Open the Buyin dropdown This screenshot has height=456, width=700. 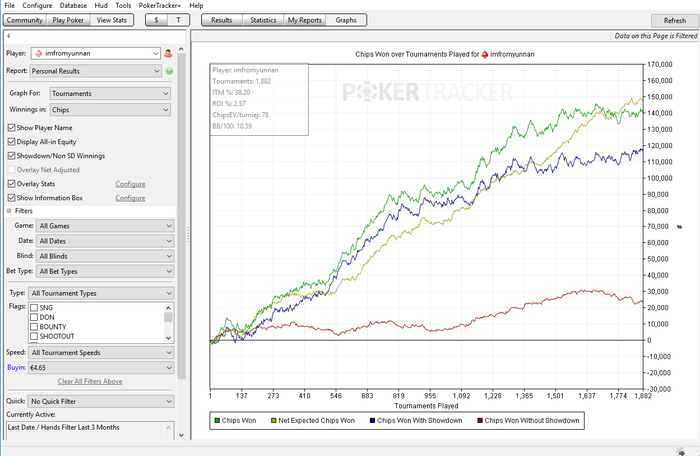[101, 368]
